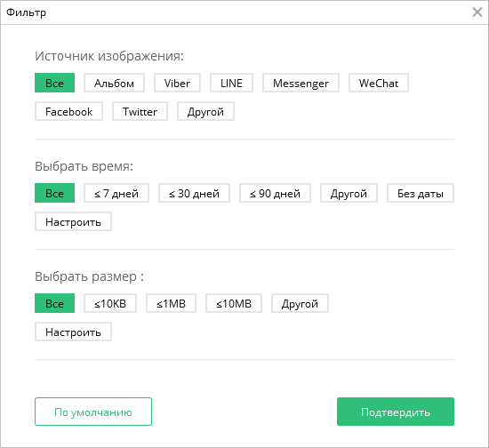Select Twitter as image source
This screenshot has width=489, height=448.
tap(140, 111)
